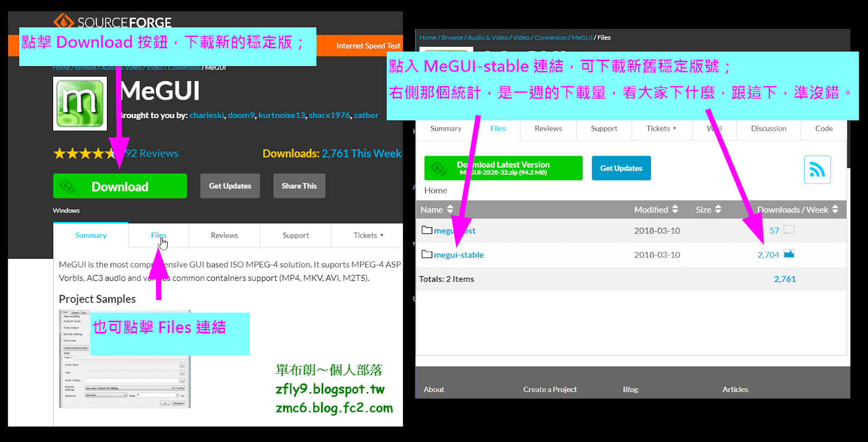Open author kurtnoise13 profile link
868x442 pixels.
[282, 116]
